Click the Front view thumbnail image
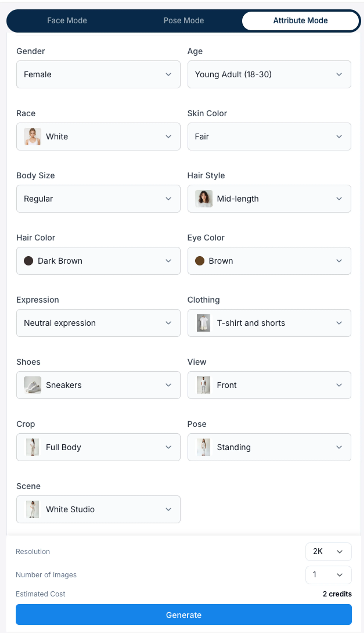 coord(204,385)
